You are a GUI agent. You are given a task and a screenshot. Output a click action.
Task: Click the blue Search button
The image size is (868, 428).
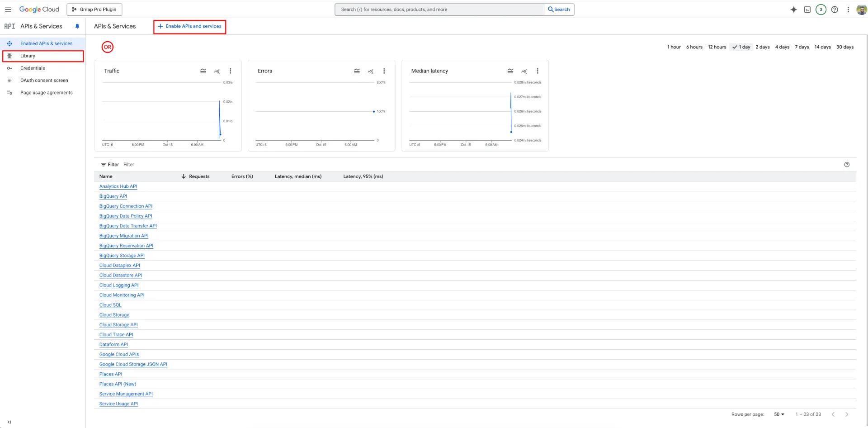coord(559,10)
